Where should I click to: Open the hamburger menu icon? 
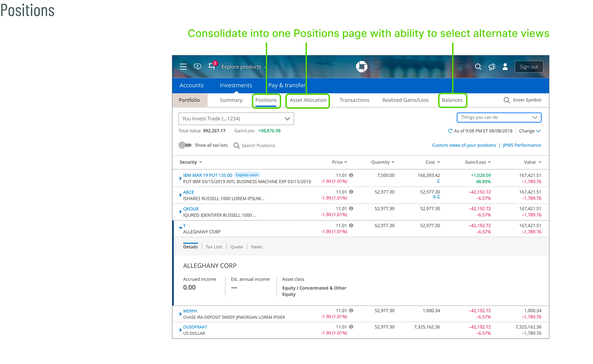[183, 67]
